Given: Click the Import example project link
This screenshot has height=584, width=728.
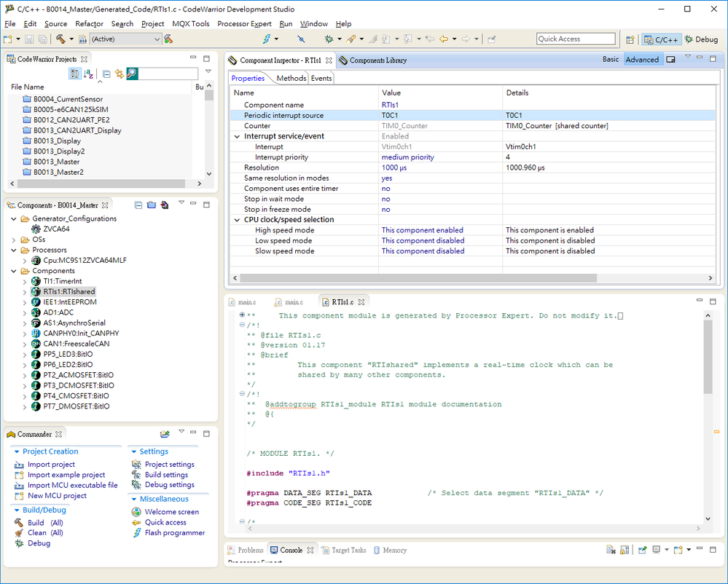Looking at the screenshot, I should click(x=66, y=475).
